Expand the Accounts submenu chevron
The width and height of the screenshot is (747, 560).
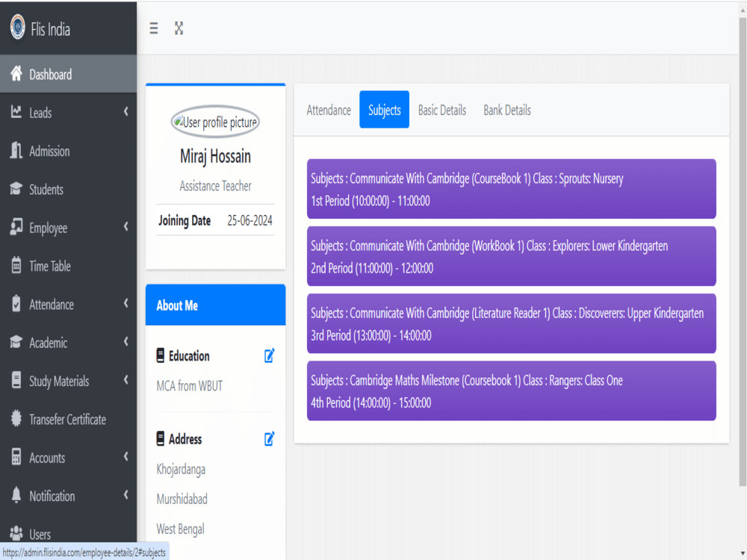pos(125,457)
